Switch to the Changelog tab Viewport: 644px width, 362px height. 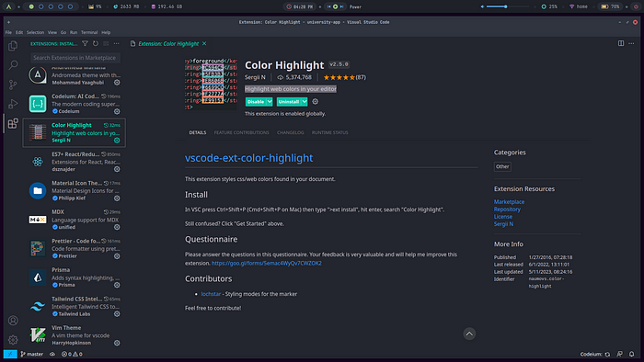pos(291,132)
